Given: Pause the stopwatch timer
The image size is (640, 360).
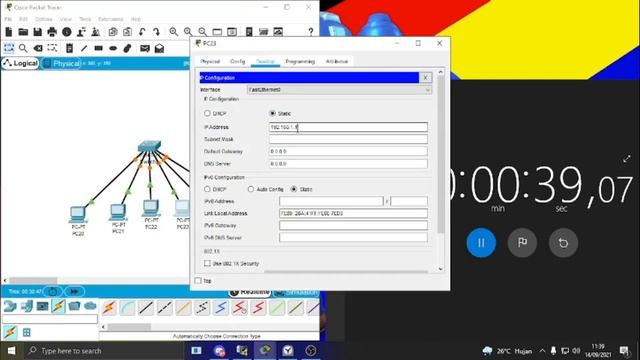Looking at the screenshot, I should pos(481,243).
